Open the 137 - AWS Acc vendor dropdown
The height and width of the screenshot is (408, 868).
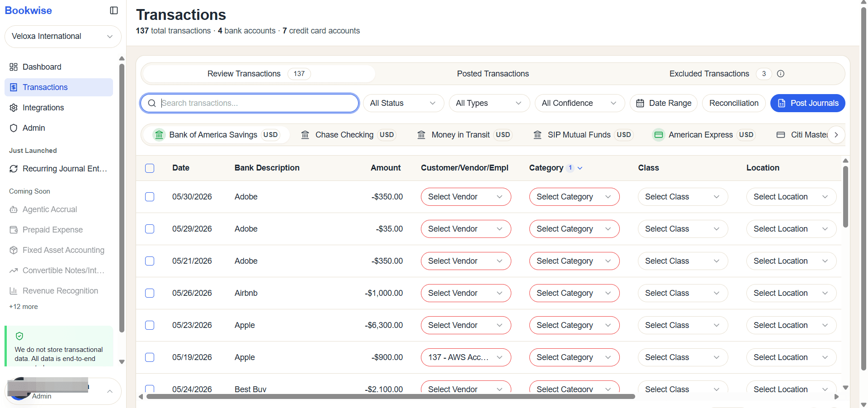(466, 357)
